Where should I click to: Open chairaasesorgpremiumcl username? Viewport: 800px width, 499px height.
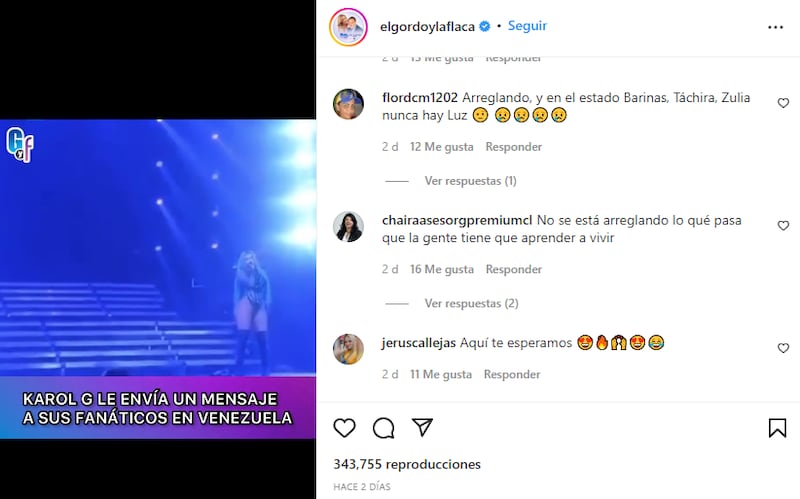[x=457, y=220]
